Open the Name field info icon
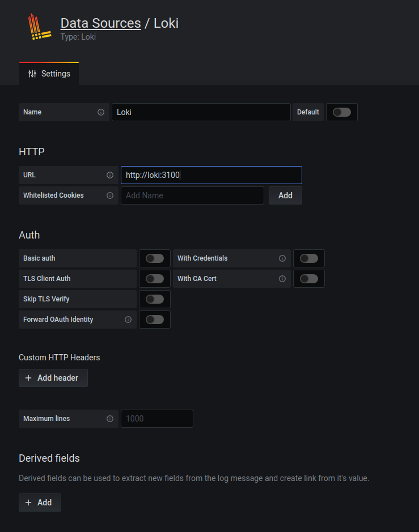This screenshot has height=532, width=419. (x=101, y=112)
